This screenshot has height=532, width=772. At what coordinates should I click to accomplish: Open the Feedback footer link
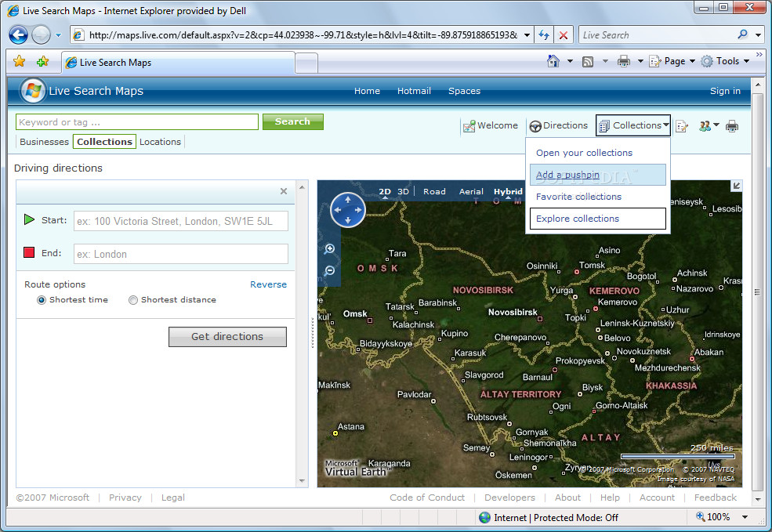point(716,498)
